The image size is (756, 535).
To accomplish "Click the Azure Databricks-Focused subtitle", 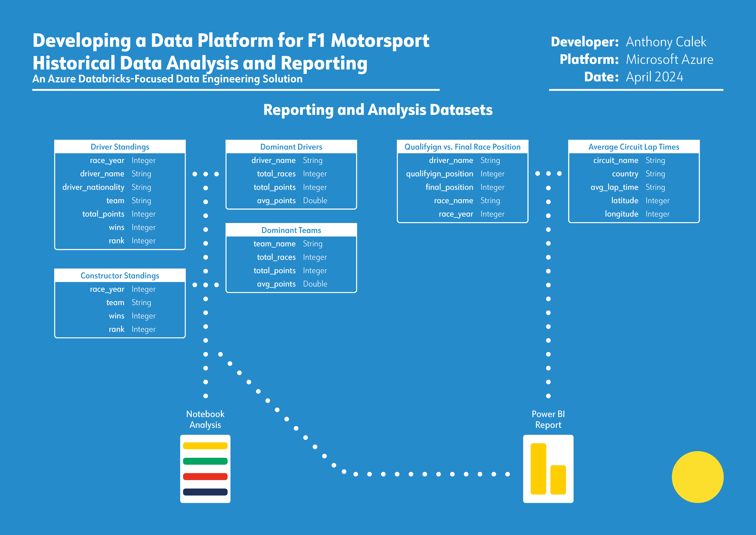I will [167, 79].
